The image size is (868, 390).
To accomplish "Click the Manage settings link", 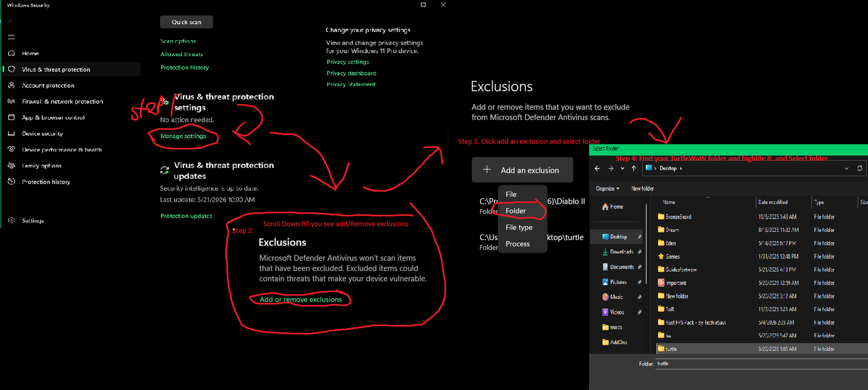I will pyautogui.click(x=183, y=136).
